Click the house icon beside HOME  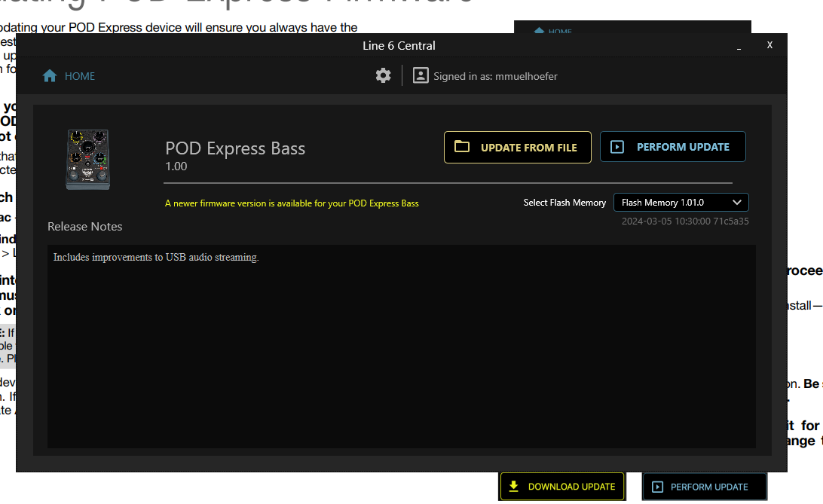[x=50, y=76]
